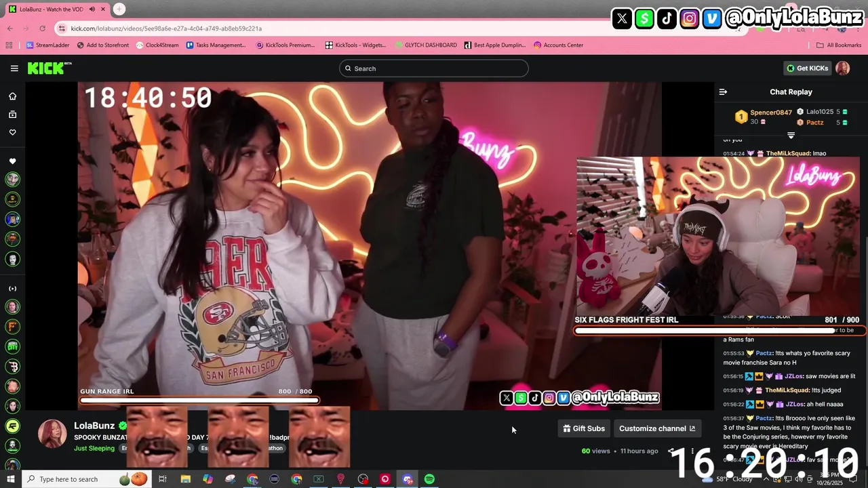Click the live broadcast icon in sidebar
The width and height of the screenshot is (868, 488).
coord(12,289)
